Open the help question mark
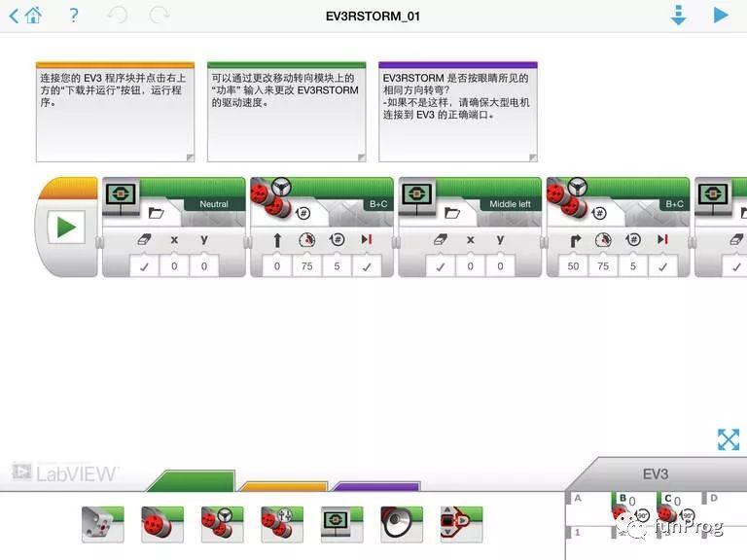Viewport: 747px width, 560px height. click(x=73, y=16)
